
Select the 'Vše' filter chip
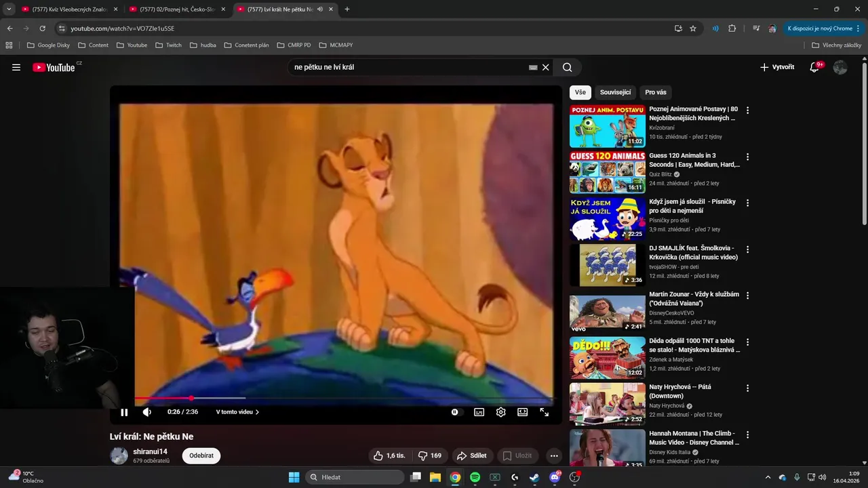pyautogui.click(x=580, y=92)
